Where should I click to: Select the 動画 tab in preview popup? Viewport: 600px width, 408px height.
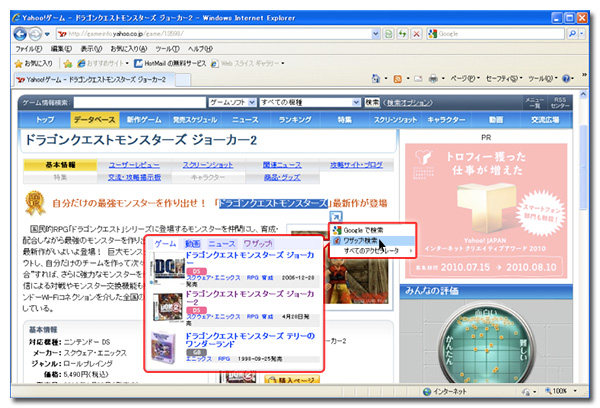point(192,244)
